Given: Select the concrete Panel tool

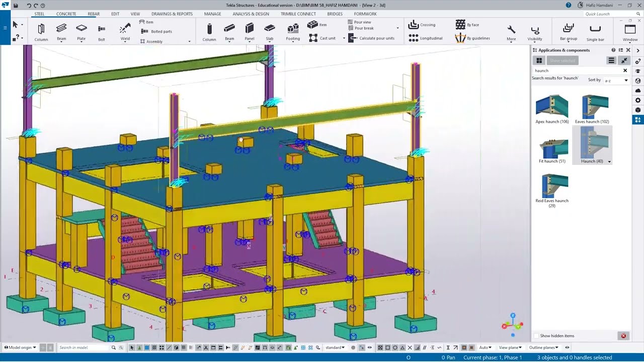Looking at the screenshot, I should click(250, 32).
